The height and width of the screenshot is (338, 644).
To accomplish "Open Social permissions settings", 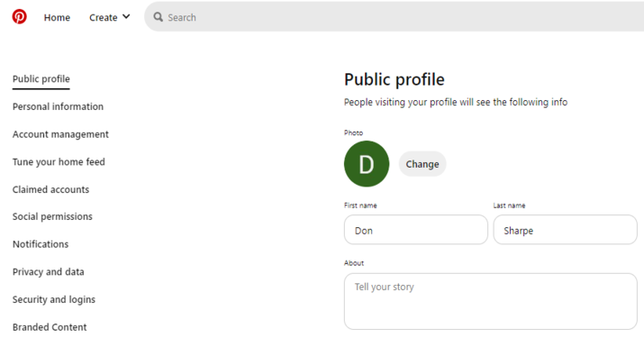I will [x=52, y=216].
